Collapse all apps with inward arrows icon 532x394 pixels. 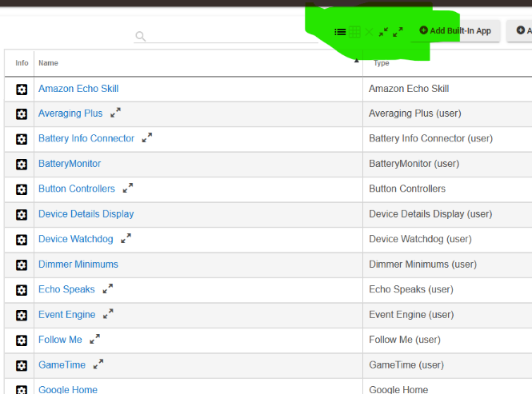tap(383, 32)
